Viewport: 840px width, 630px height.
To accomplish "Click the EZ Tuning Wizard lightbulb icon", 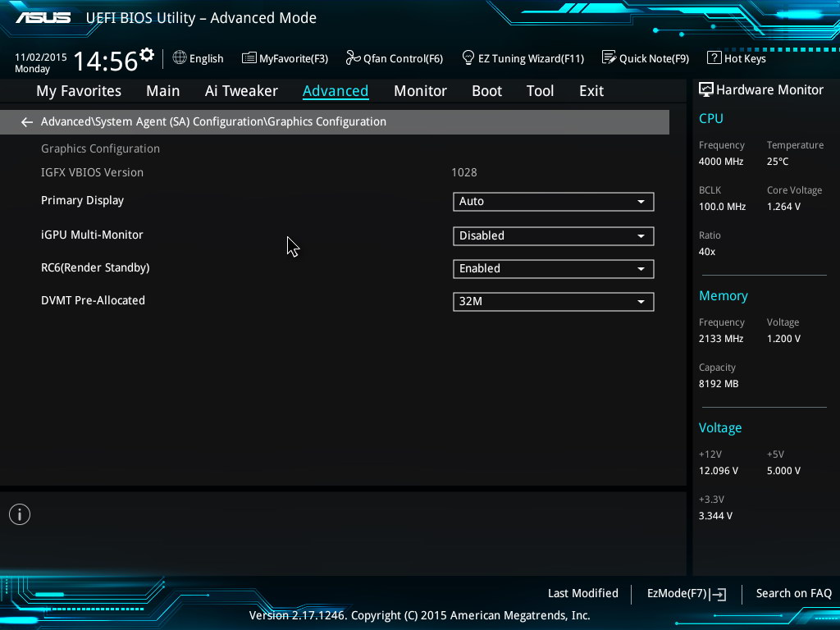I will 468,57.
